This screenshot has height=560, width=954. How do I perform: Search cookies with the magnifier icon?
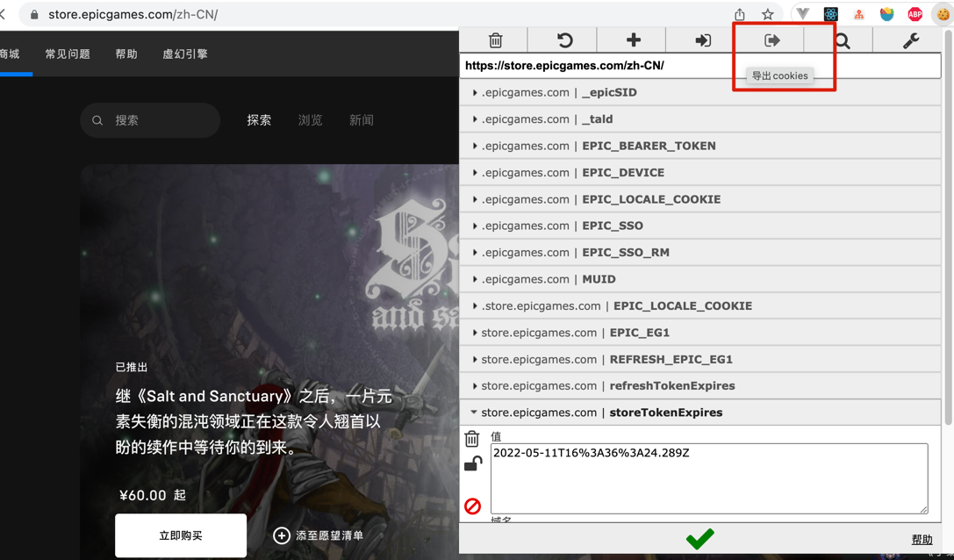842,40
